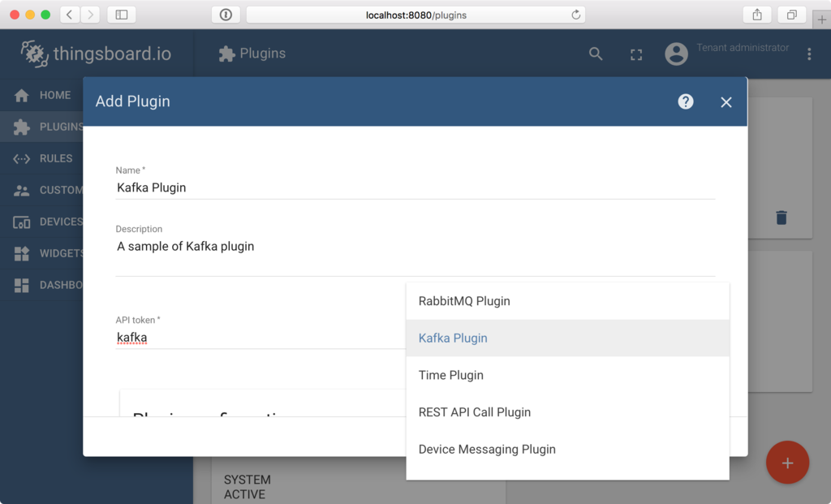Viewport: 831px width, 504px height.
Task: Open Rules in sidebar
Action: 41,158
